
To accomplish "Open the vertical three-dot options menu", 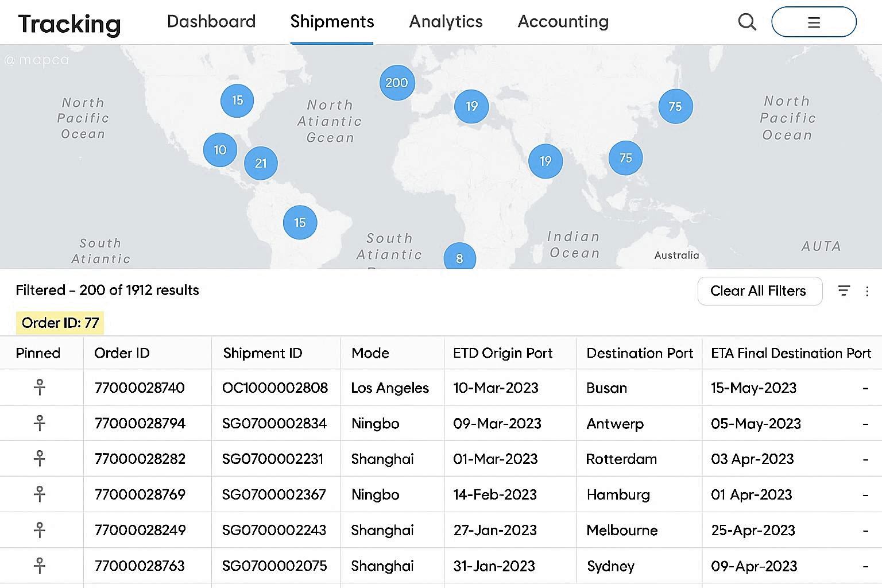I will click(867, 291).
